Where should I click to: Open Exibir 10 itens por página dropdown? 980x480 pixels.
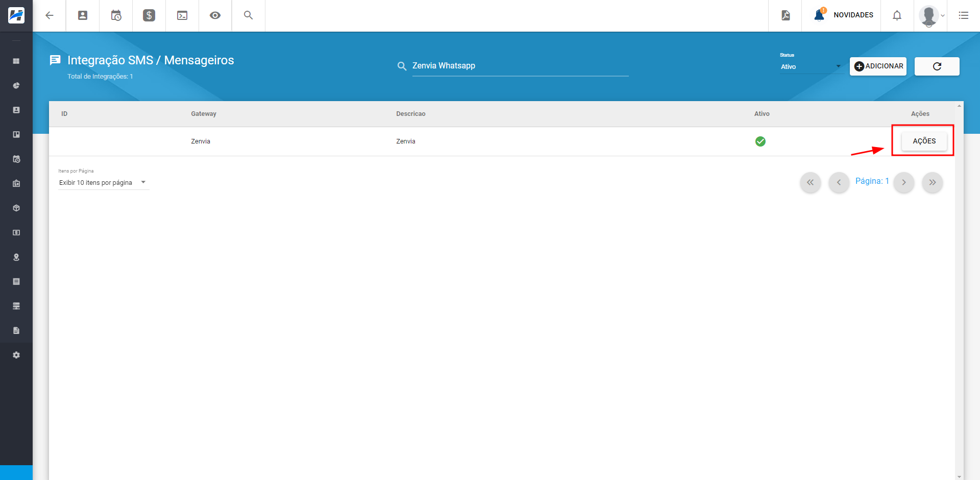pyautogui.click(x=104, y=183)
